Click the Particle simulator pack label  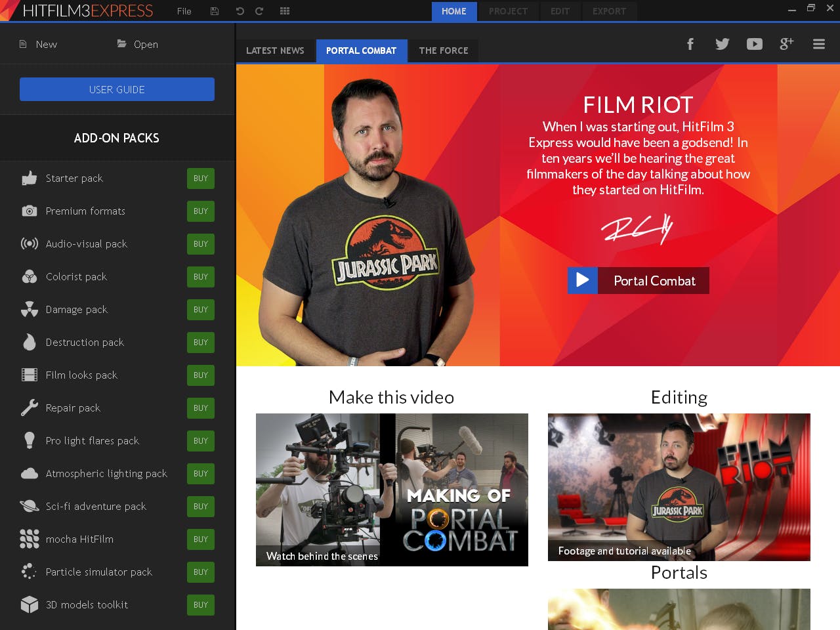(98, 572)
